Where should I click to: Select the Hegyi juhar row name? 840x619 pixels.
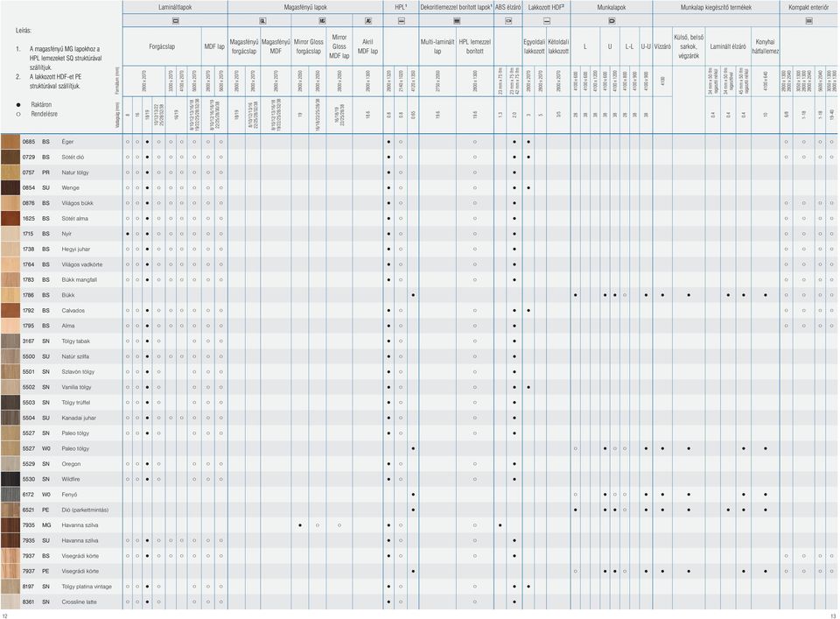click(75, 250)
